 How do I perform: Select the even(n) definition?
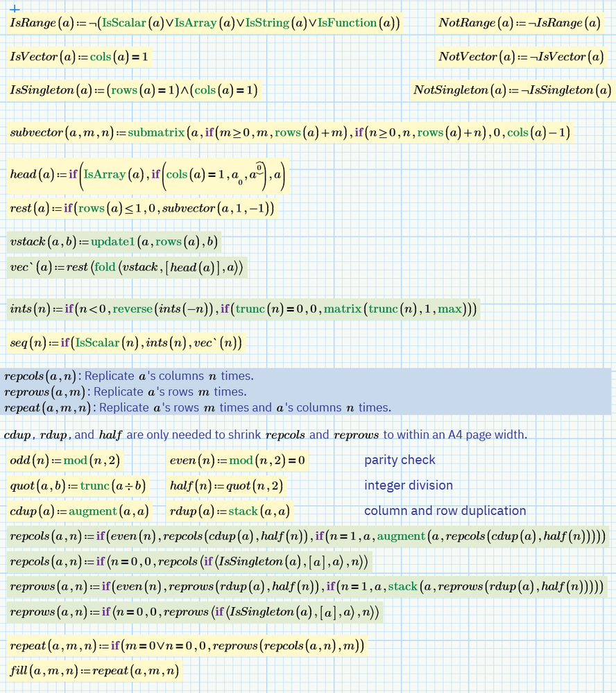tap(237, 461)
